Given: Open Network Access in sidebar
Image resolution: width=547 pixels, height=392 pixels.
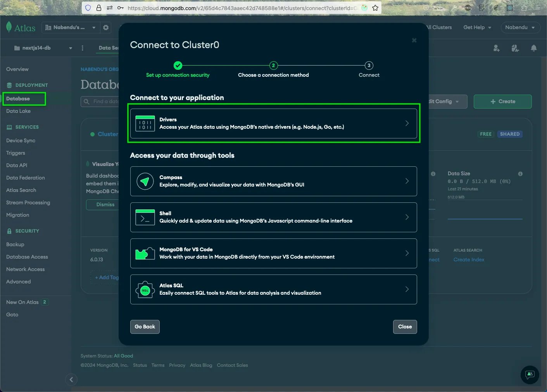Looking at the screenshot, I should pyautogui.click(x=25, y=269).
